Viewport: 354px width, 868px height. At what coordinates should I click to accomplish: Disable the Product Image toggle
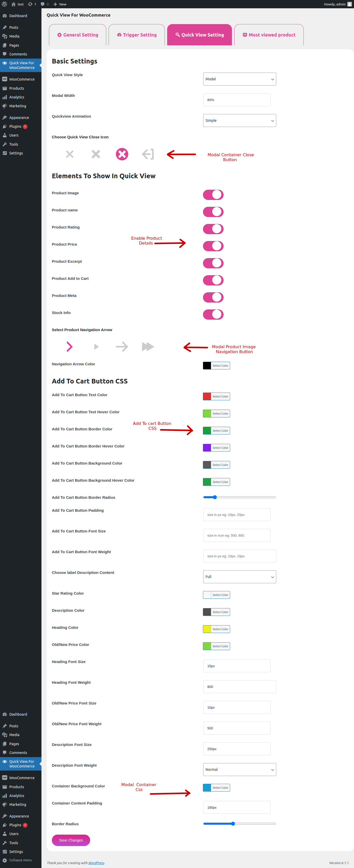click(213, 195)
